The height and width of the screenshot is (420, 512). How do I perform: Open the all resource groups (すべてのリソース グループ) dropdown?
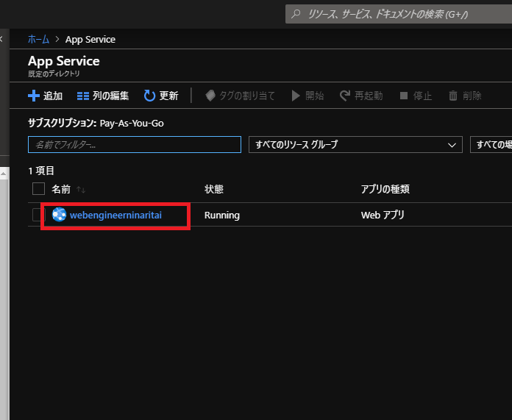pos(355,145)
